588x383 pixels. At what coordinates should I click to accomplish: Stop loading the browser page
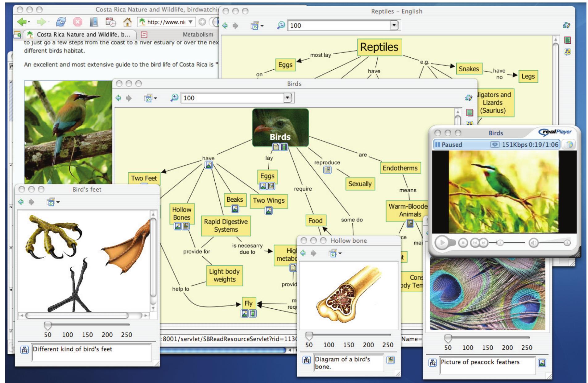click(77, 22)
